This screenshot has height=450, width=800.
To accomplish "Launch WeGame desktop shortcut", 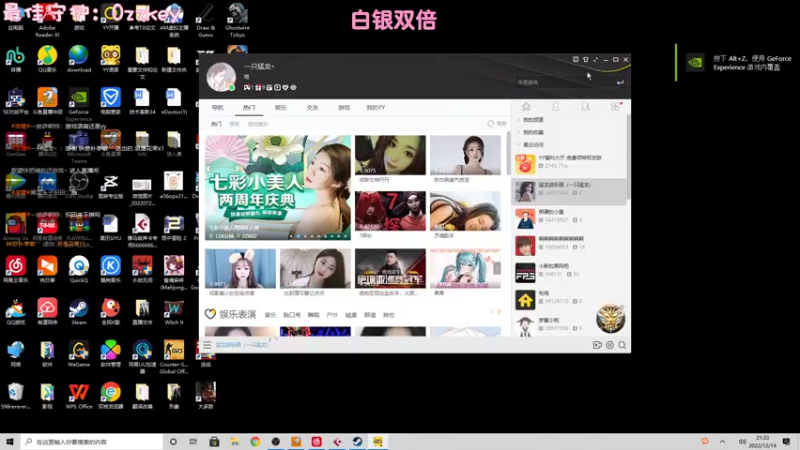I will pos(79,354).
